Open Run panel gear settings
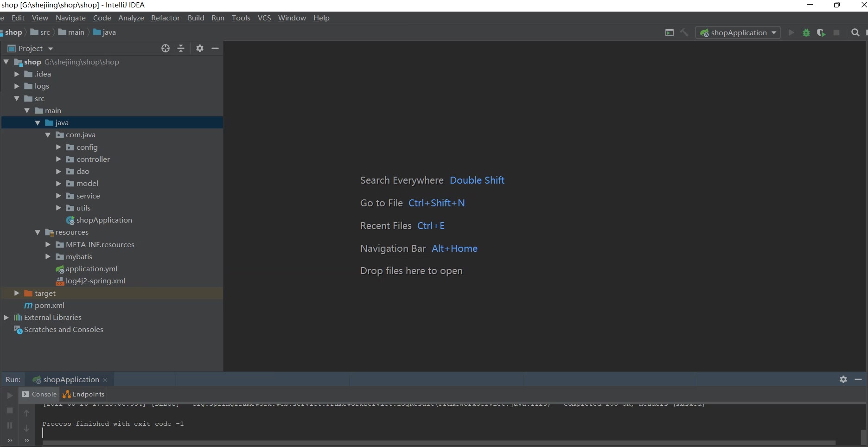 tap(843, 379)
